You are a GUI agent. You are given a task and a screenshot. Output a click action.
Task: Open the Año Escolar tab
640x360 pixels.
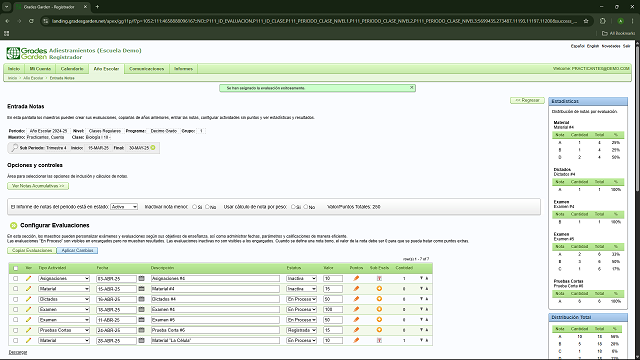(x=106, y=69)
